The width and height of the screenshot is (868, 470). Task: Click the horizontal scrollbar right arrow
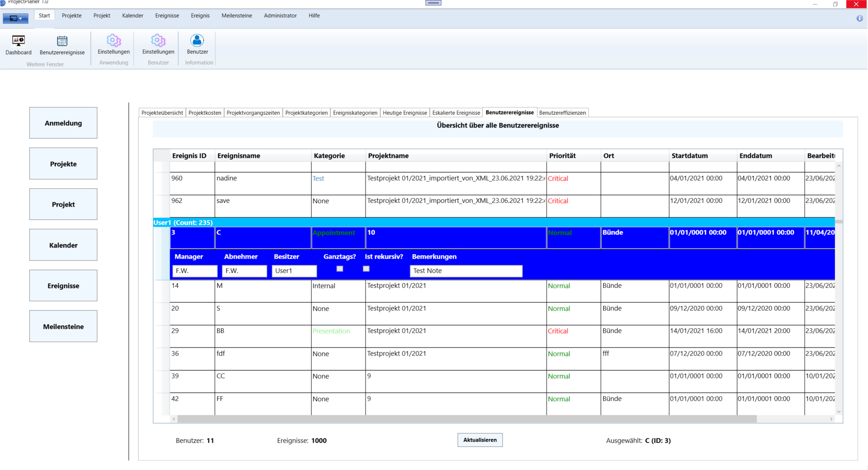(831, 419)
